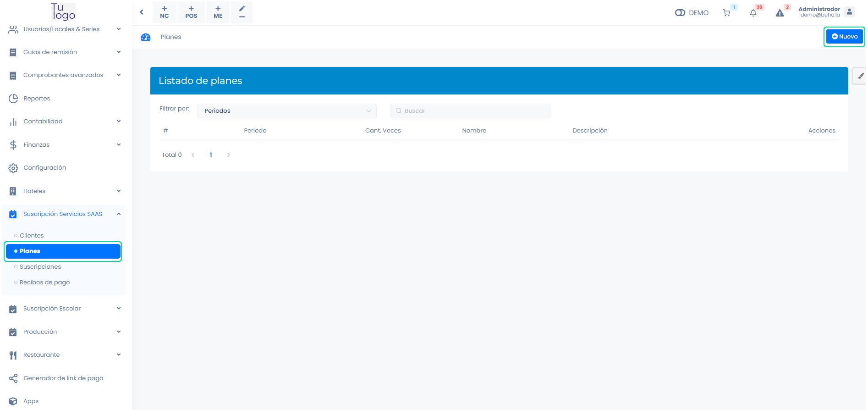Open the paintbrush theme customizer tab
The height and width of the screenshot is (410, 868).
pos(860,76)
